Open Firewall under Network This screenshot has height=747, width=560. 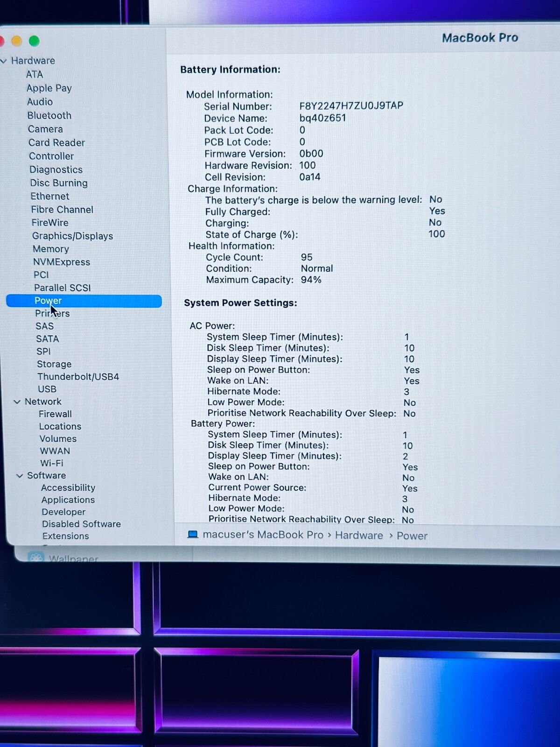55,414
